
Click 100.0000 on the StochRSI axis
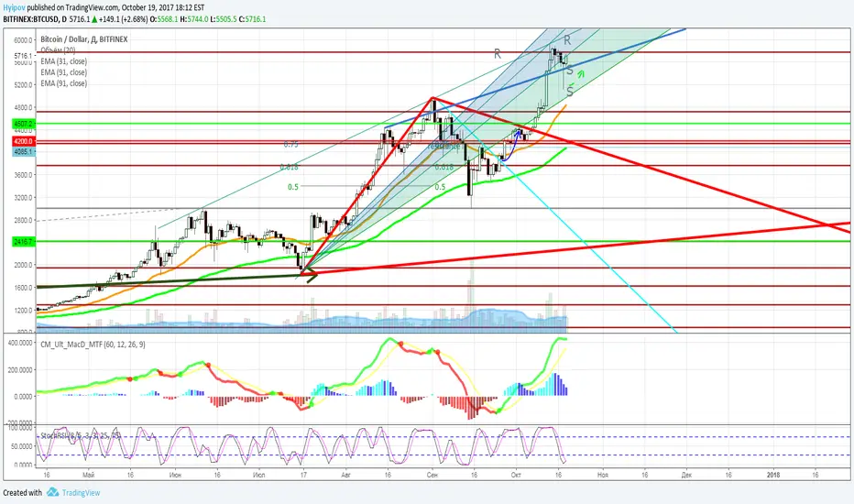pos(20,428)
